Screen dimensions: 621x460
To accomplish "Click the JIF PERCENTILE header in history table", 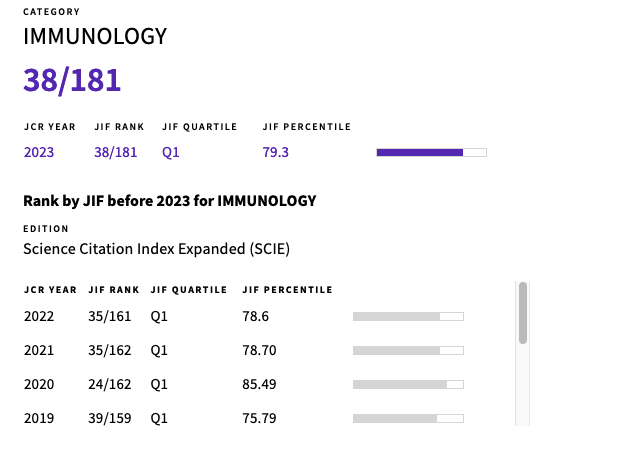I will (x=288, y=290).
